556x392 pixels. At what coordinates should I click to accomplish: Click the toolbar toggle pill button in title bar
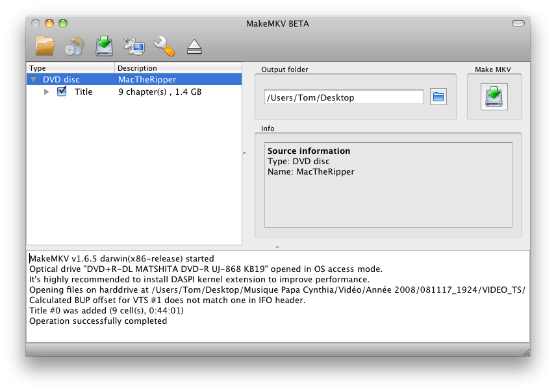click(x=518, y=23)
